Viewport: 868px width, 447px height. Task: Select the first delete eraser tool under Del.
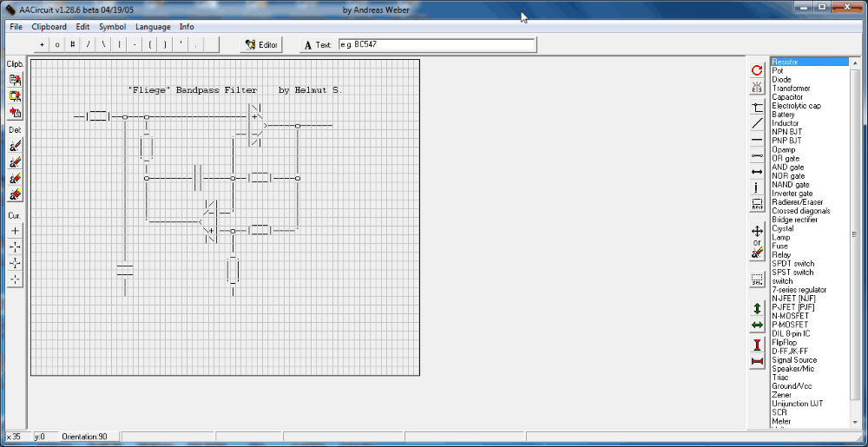point(16,146)
